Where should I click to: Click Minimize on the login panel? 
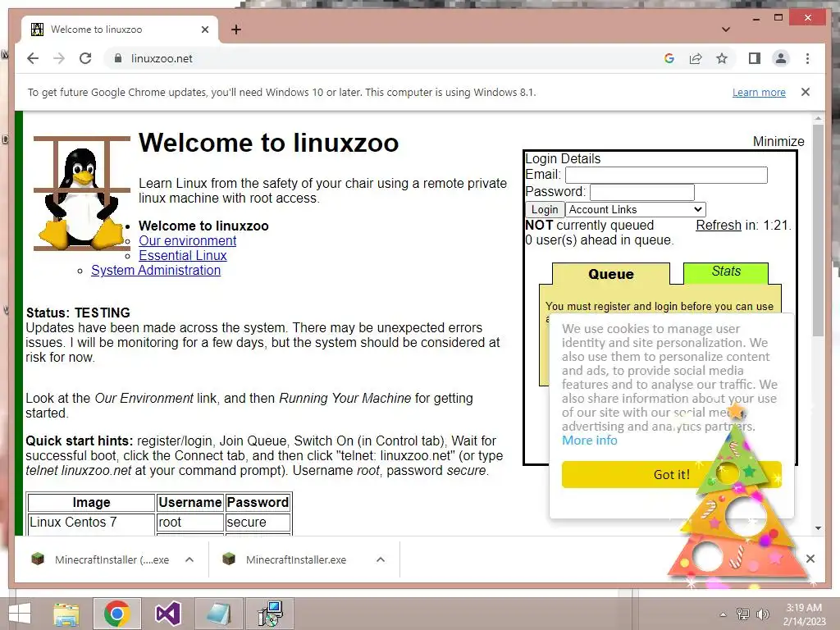point(778,141)
